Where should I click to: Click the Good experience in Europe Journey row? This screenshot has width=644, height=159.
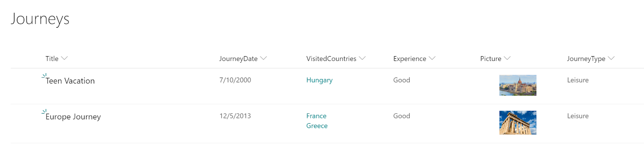tap(402, 116)
